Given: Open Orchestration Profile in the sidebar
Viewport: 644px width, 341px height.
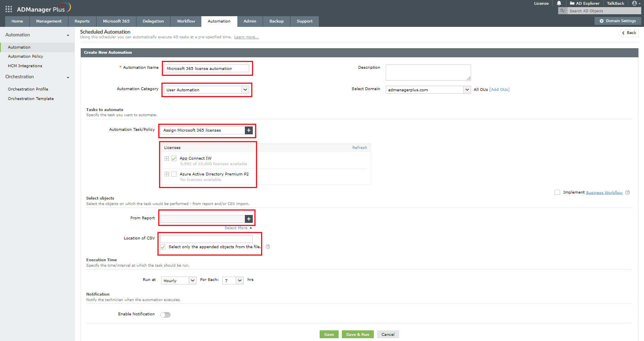Looking at the screenshot, I should pos(28,89).
